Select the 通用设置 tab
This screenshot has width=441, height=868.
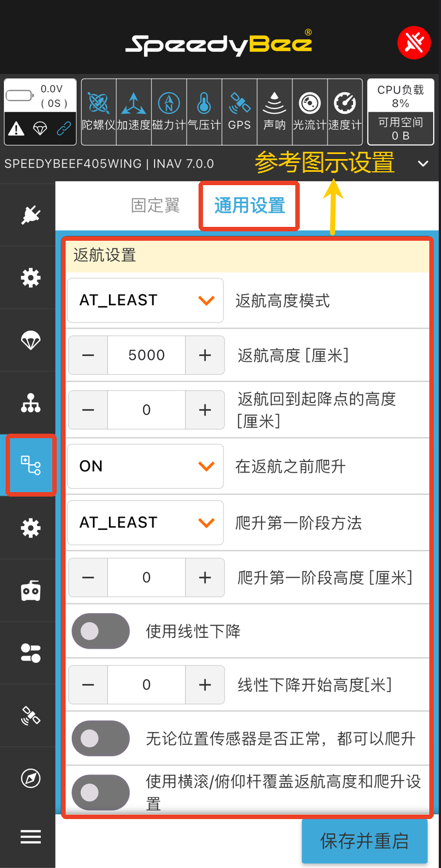click(x=250, y=205)
